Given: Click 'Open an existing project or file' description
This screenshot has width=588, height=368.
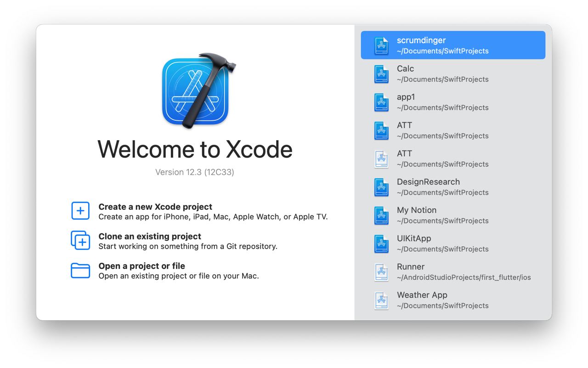Looking at the screenshot, I should [179, 276].
